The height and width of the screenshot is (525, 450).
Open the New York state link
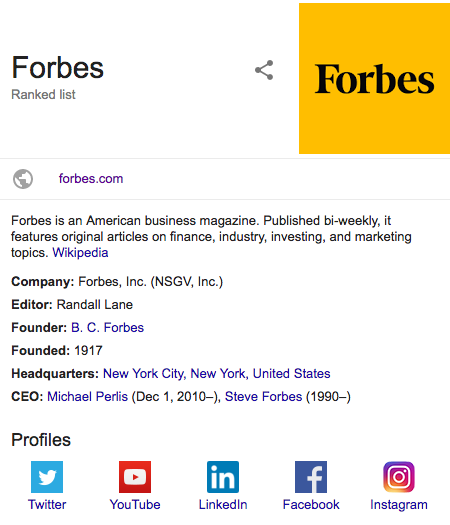coord(219,374)
